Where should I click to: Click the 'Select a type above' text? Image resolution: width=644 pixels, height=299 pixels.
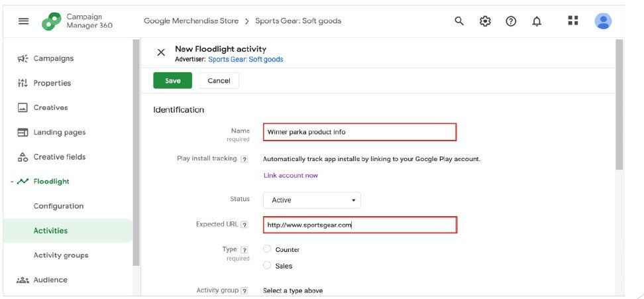pyautogui.click(x=293, y=291)
